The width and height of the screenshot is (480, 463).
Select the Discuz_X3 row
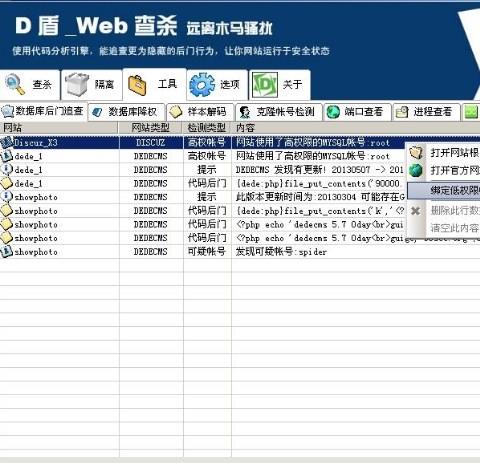(x=240, y=143)
